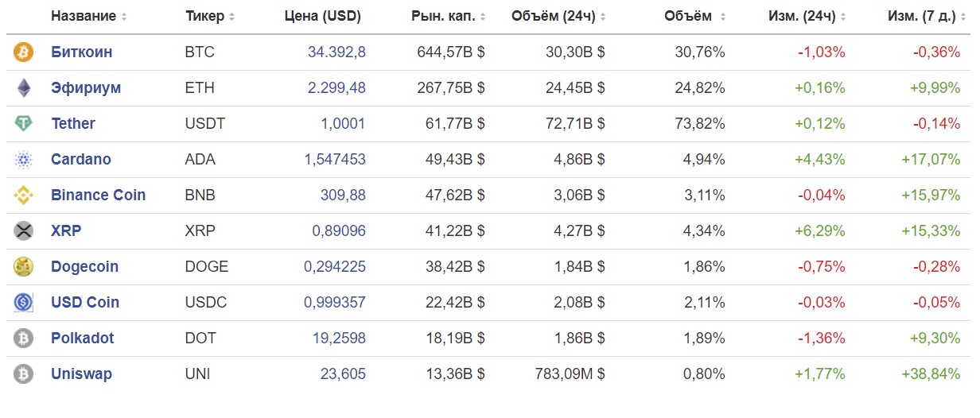Click the Ethereum diamond icon
The image size is (980, 418).
click(23, 88)
